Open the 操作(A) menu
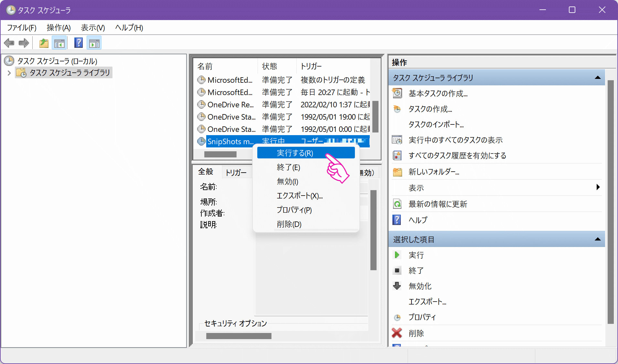This screenshot has width=618, height=364. (59, 28)
